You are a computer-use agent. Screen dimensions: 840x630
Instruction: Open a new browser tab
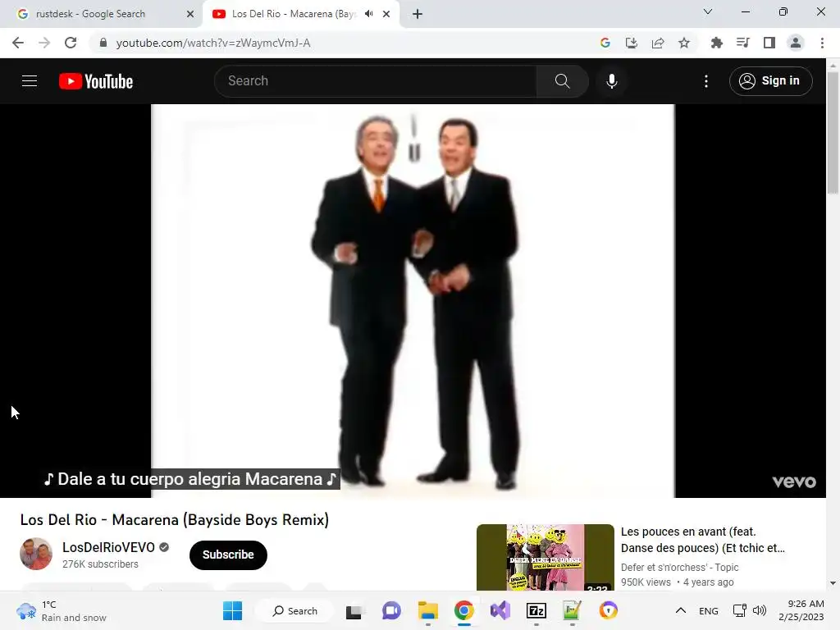(x=418, y=14)
